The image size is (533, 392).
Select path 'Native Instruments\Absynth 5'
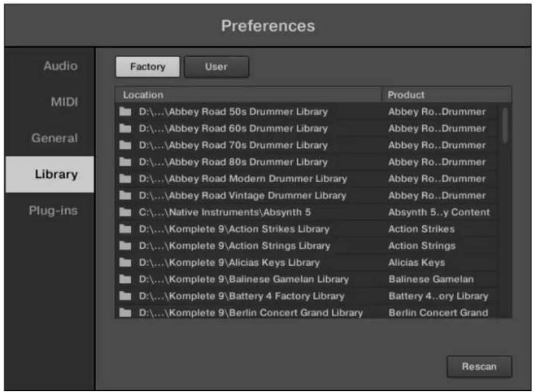(225, 212)
